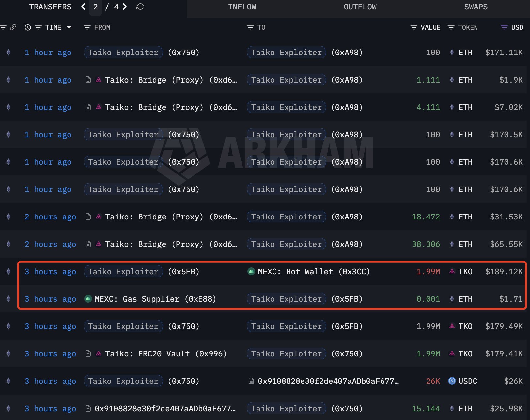The image size is (530, 420).
Task: Click Taiko Exploiter (0x750) recipient in $25.98K row
Action: [305, 409]
